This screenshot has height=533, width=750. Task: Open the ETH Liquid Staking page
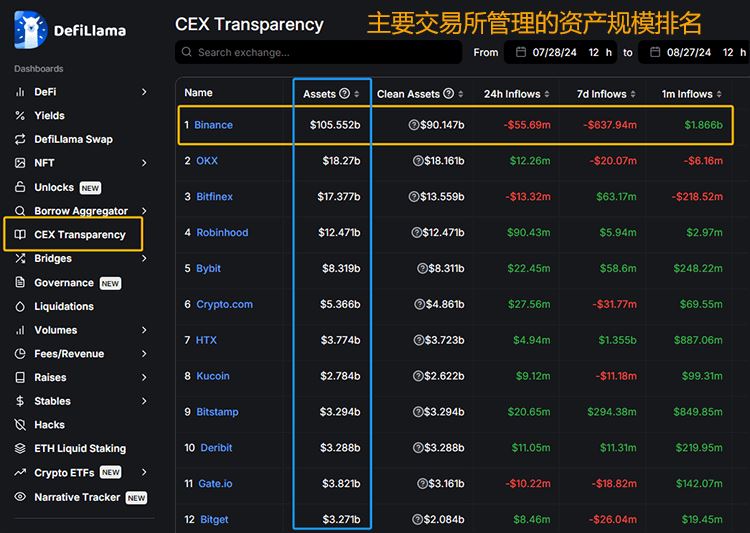click(x=79, y=449)
